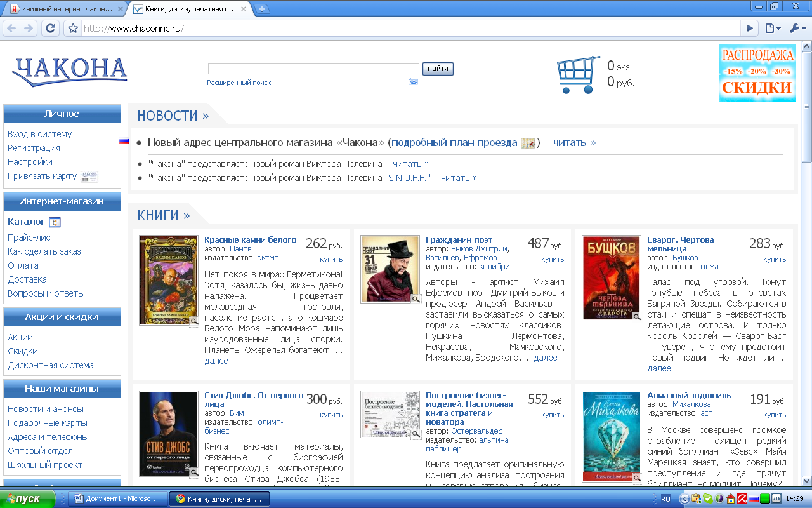Image resolution: width=812 pixels, height=508 pixels.
Task: Zoom the Красные камни белого cover via magnifier
Action: coord(195,321)
